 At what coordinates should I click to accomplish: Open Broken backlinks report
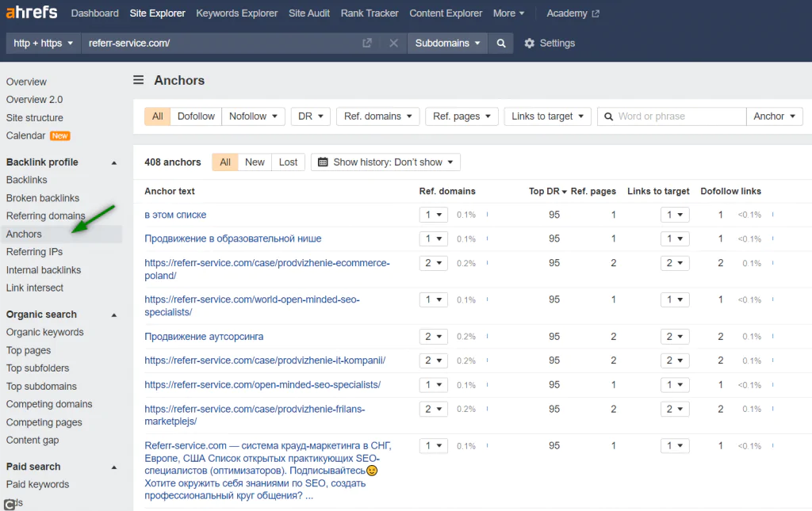[x=43, y=198]
